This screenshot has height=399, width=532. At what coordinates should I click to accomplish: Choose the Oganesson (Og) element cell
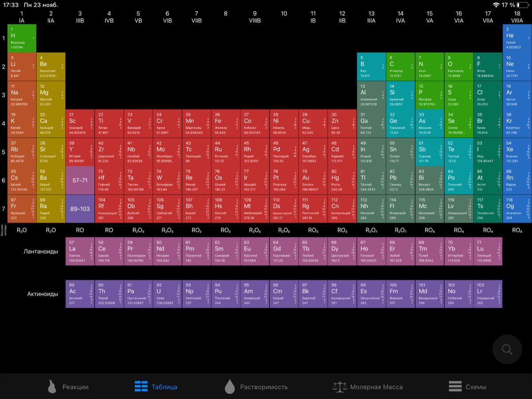(x=517, y=209)
